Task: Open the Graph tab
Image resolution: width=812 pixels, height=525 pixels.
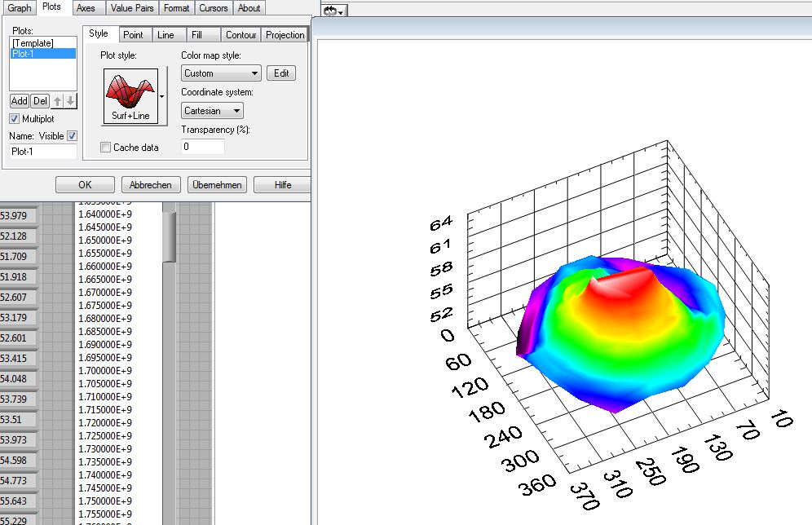Action: pyautogui.click(x=20, y=8)
